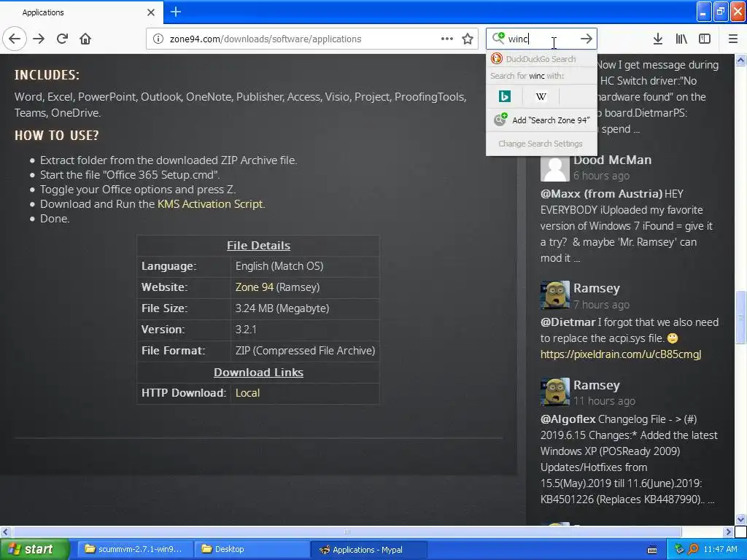The image size is (747, 560).
Task: Click the @Dietmar mention
Action: tap(568, 322)
